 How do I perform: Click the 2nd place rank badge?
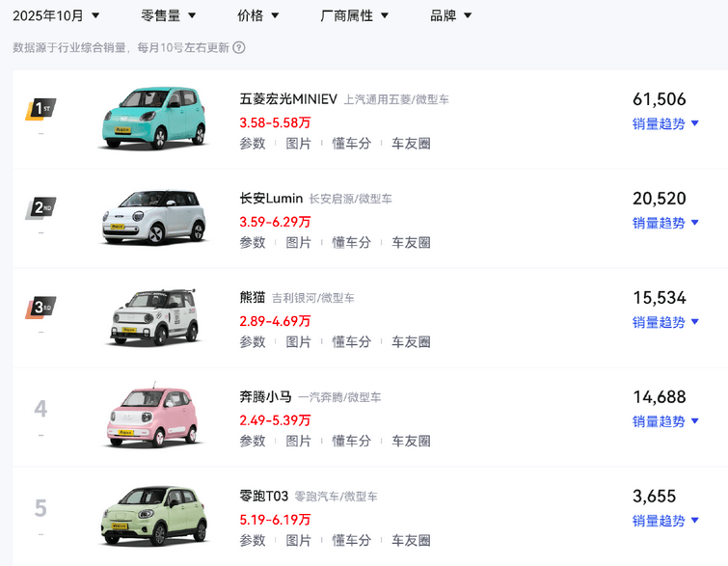pos(40,208)
